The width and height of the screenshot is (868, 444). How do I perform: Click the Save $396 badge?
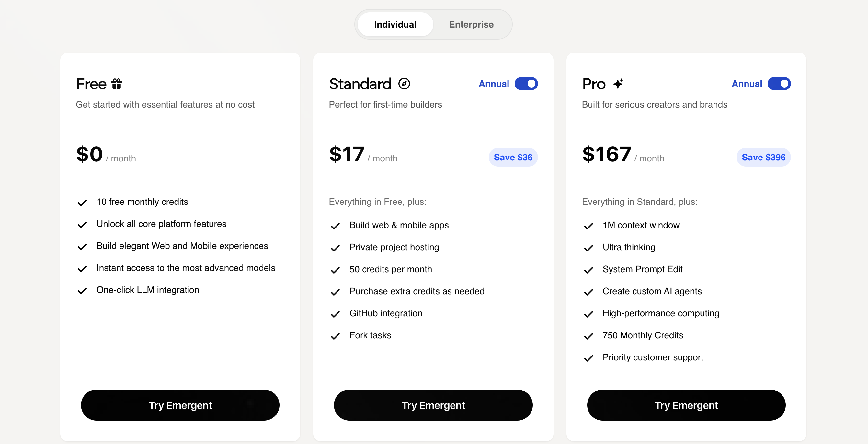tap(763, 157)
